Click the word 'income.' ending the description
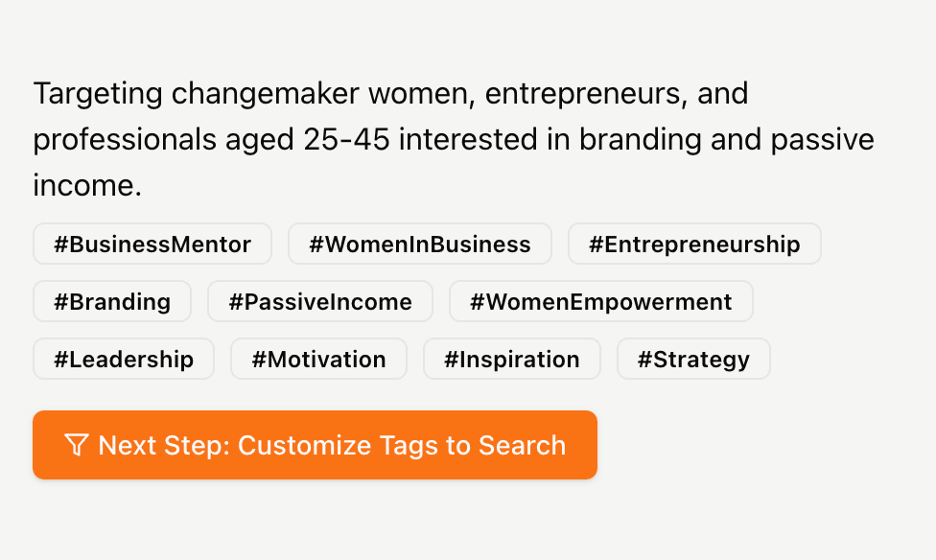 tap(87, 185)
